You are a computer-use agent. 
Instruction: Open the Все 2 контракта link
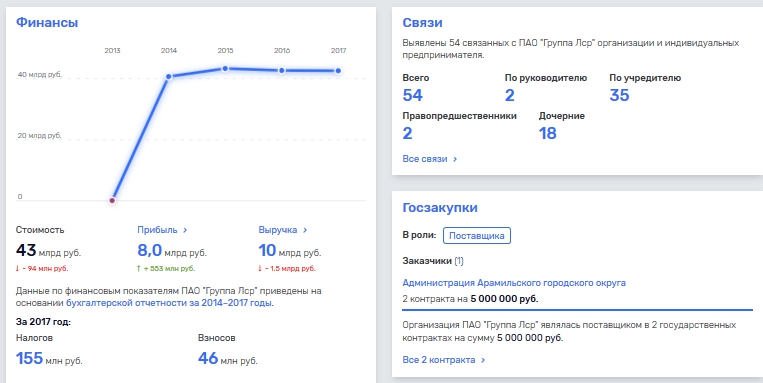click(444, 360)
